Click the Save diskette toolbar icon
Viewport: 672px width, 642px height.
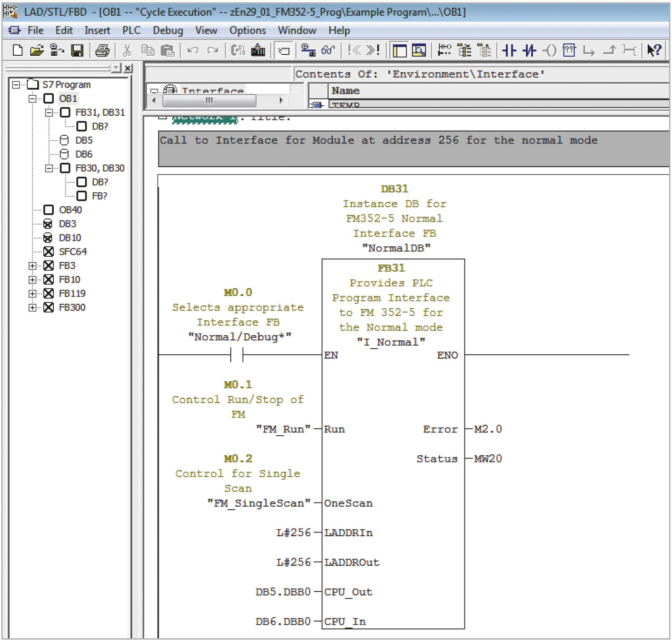[x=77, y=50]
